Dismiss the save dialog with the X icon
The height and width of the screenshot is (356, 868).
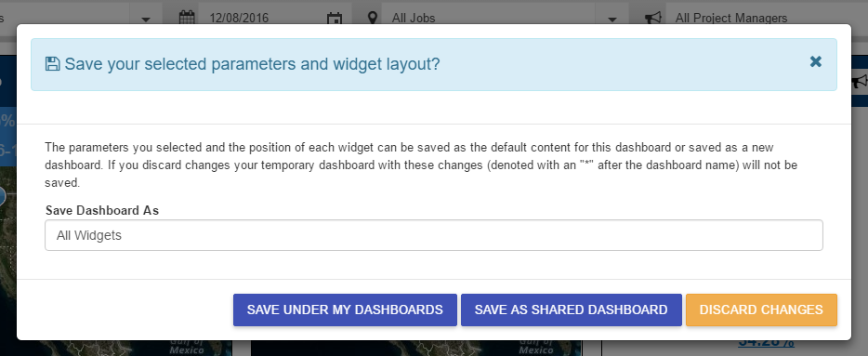[x=815, y=61]
